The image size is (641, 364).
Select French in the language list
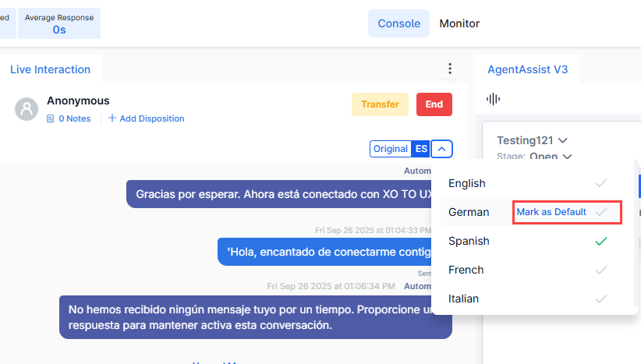click(466, 270)
